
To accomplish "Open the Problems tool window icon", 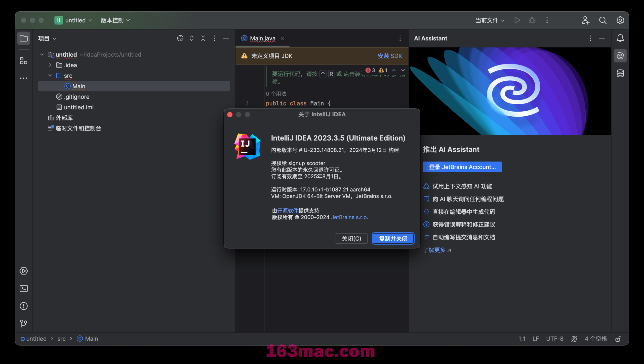I will pyautogui.click(x=24, y=306).
